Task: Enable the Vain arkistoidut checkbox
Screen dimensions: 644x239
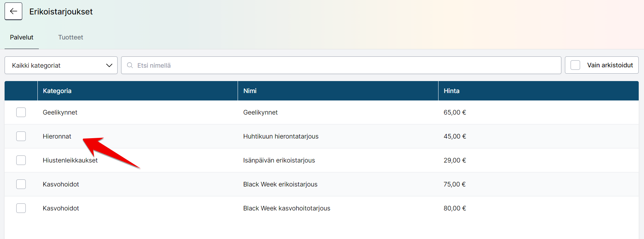Action: tap(575, 65)
